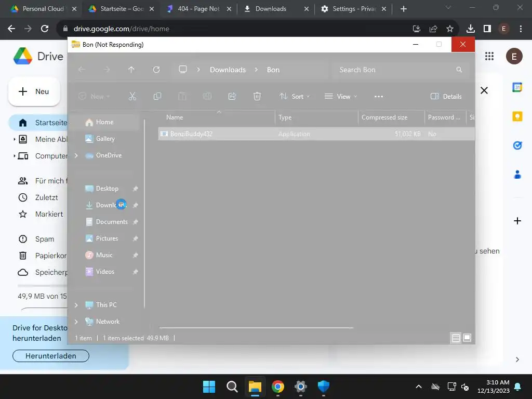Image resolution: width=532 pixels, height=399 pixels.
Task: Open Chrome three-dot menu
Action: coord(521,29)
